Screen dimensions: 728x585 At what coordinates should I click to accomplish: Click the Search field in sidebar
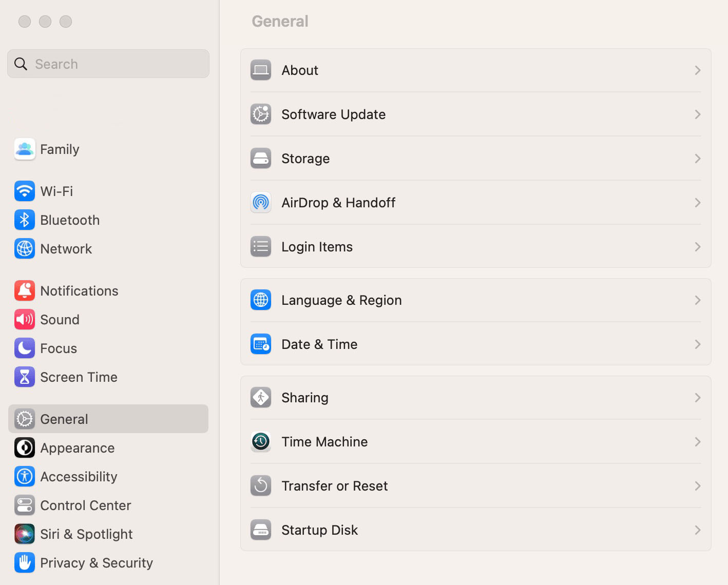108,64
